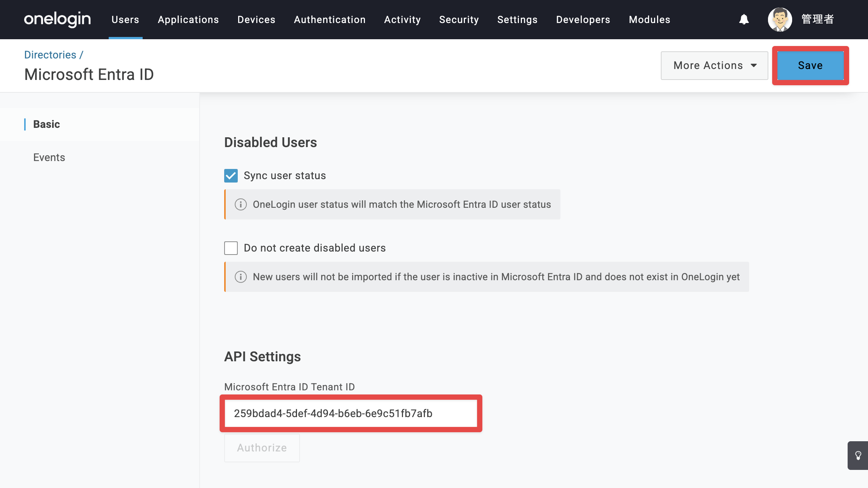Select the Basic side tab
The image size is (868, 488).
click(x=100, y=124)
